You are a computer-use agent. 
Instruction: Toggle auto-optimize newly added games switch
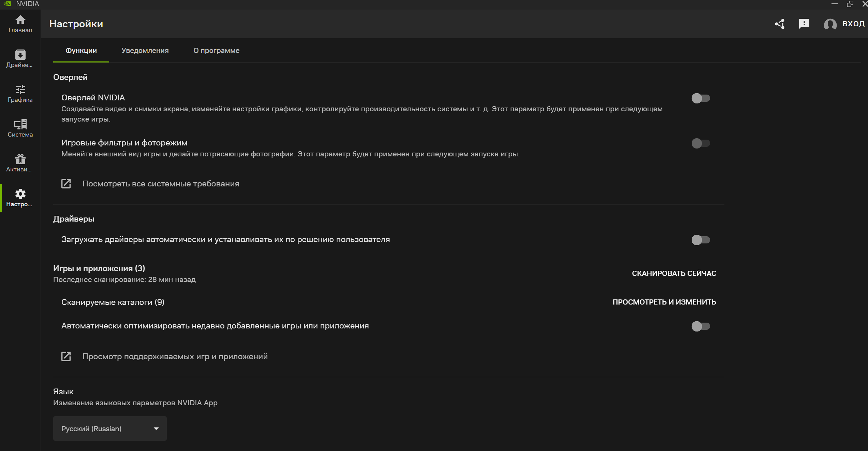pyautogui.click(x=700, y=326)
